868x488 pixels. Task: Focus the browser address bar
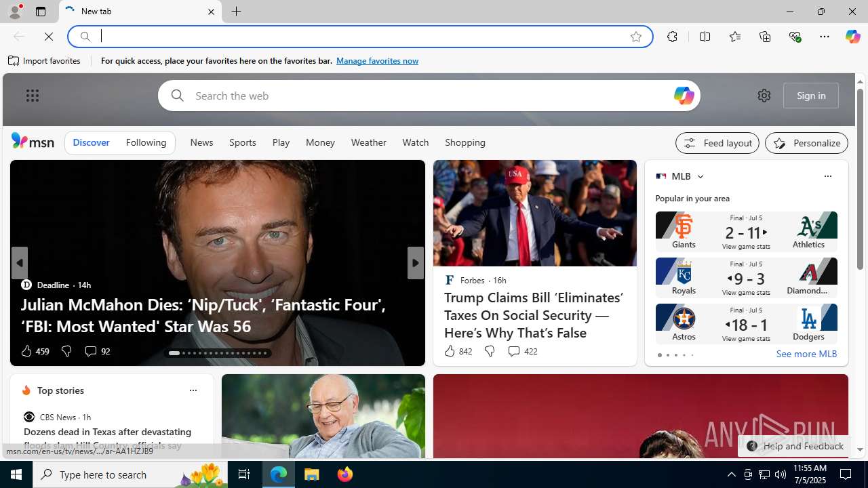click(359, 37)
